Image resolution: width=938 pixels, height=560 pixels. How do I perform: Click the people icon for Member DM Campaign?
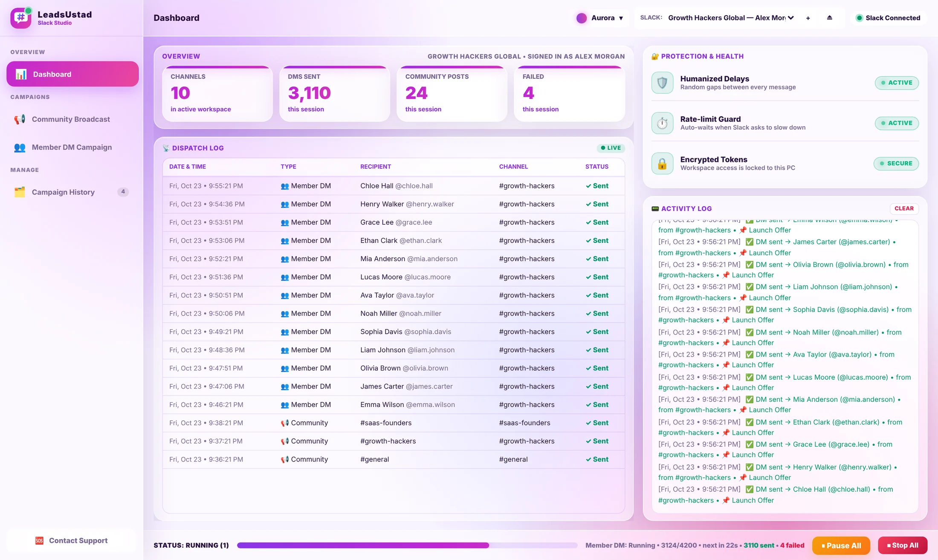coord(20,147)
